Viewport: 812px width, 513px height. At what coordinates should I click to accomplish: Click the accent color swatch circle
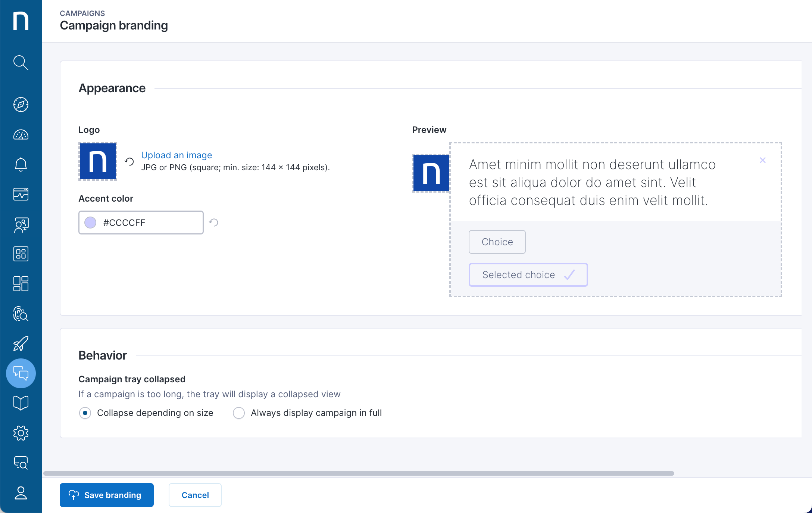90,223
